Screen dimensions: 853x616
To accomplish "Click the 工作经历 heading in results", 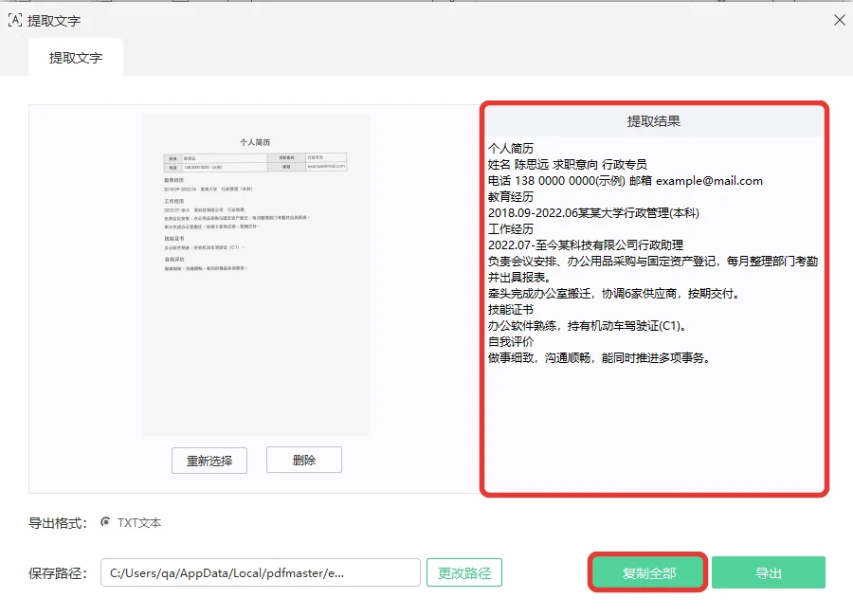I will coord(511,229).
